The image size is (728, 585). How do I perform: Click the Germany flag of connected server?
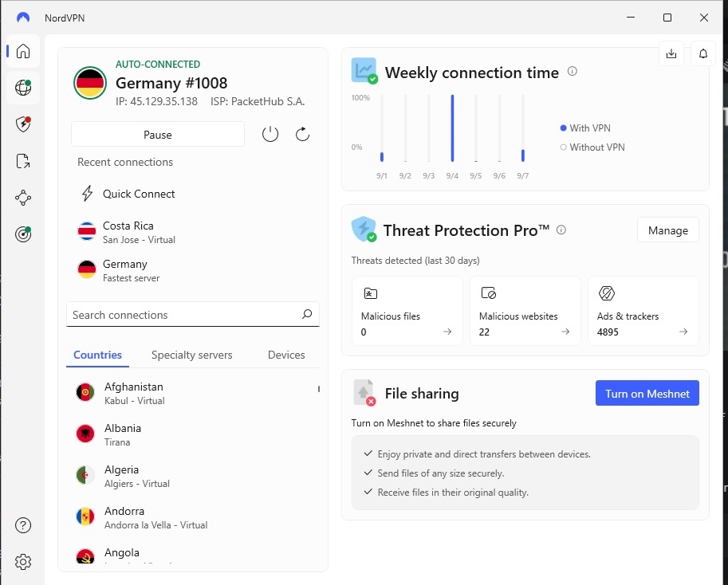90,83
